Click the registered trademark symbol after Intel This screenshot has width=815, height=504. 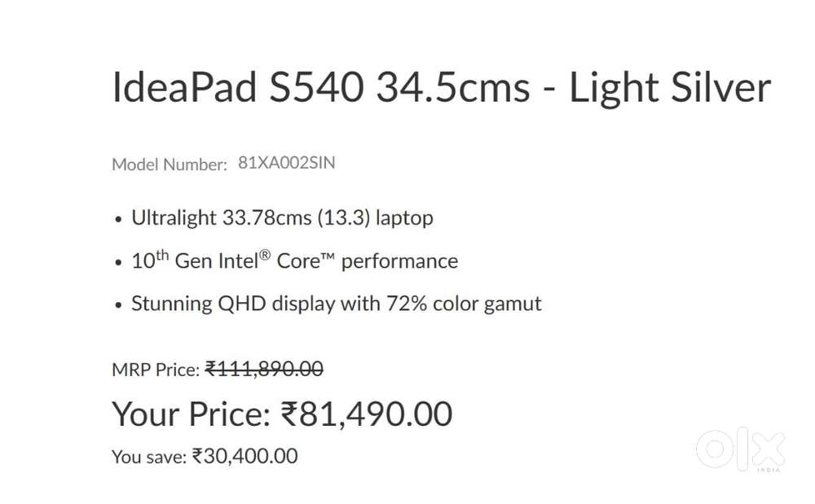point(265,255)
